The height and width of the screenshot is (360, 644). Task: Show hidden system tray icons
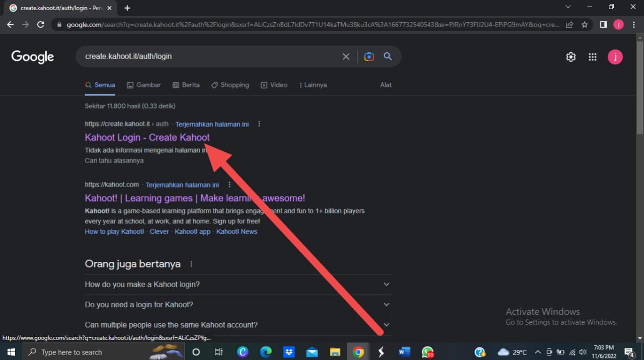click(538, 352)
